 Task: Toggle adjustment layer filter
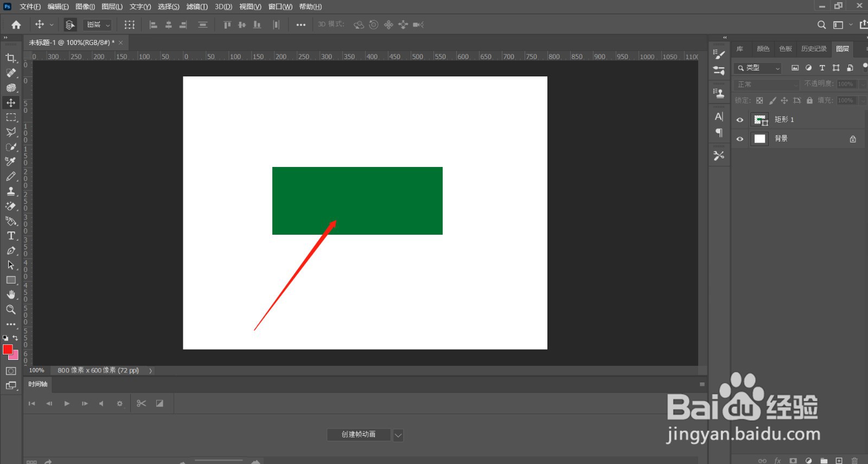(x=808, y=68)
